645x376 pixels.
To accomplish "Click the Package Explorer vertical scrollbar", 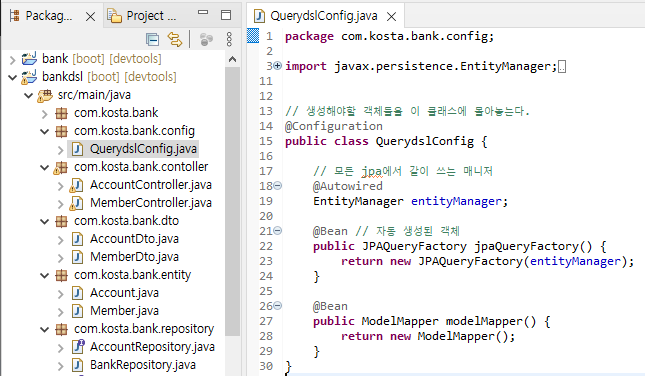I will point(232,202).
